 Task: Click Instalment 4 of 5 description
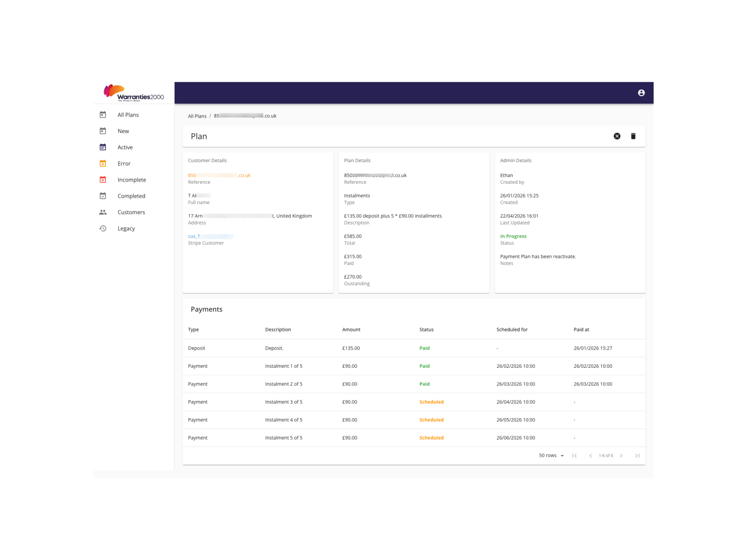(x=283, y=420)
